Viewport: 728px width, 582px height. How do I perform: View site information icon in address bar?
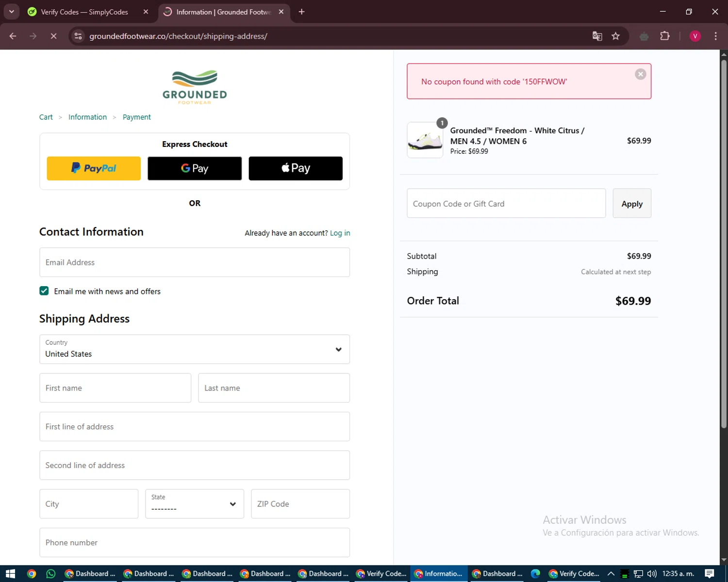coord(78,36)
